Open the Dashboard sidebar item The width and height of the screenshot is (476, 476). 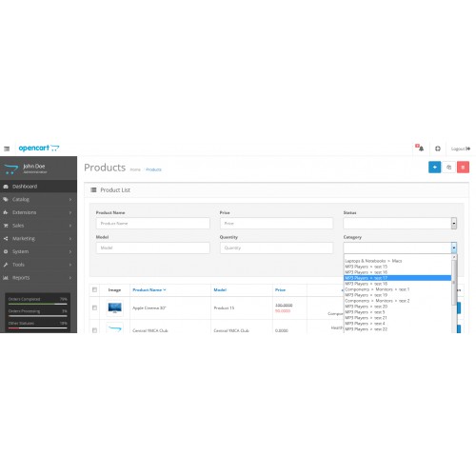38,187
